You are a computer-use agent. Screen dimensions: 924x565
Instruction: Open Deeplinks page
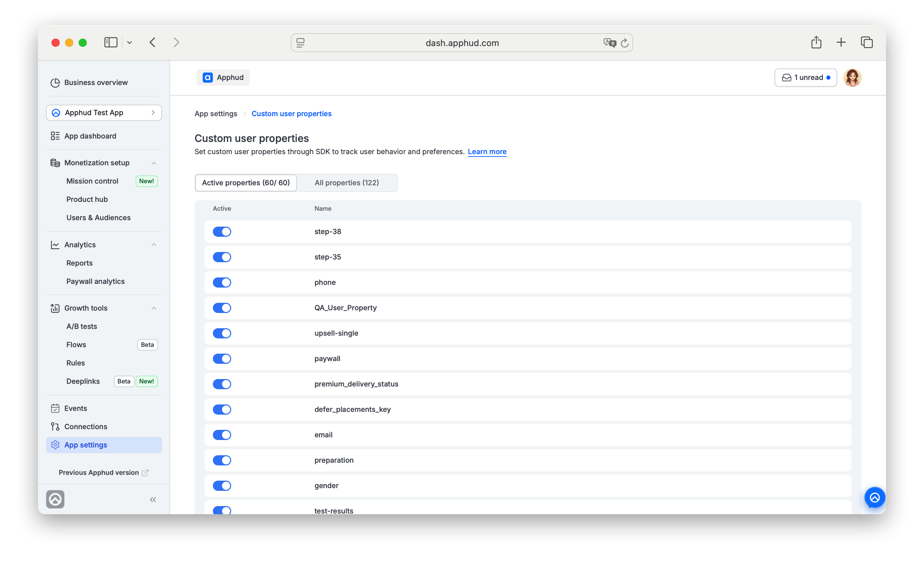83,381
